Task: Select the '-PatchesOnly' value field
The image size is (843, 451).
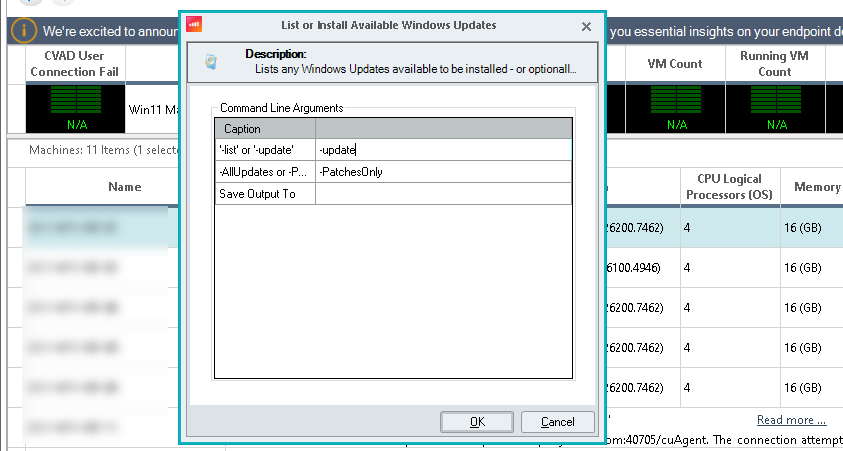Action: [443, 172]
